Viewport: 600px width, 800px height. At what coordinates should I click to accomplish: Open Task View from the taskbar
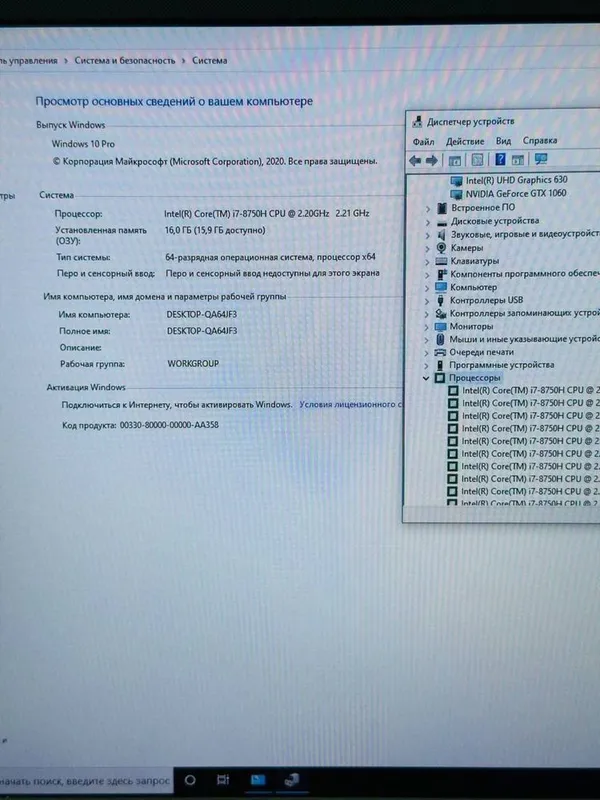coord(223,780)
